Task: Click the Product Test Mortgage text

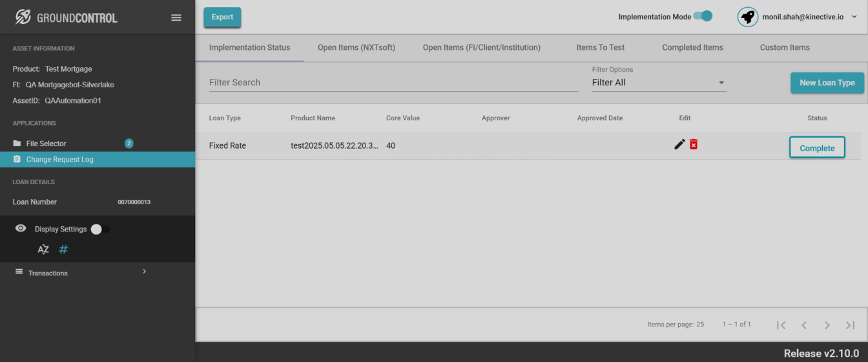Action: point(52,69)
